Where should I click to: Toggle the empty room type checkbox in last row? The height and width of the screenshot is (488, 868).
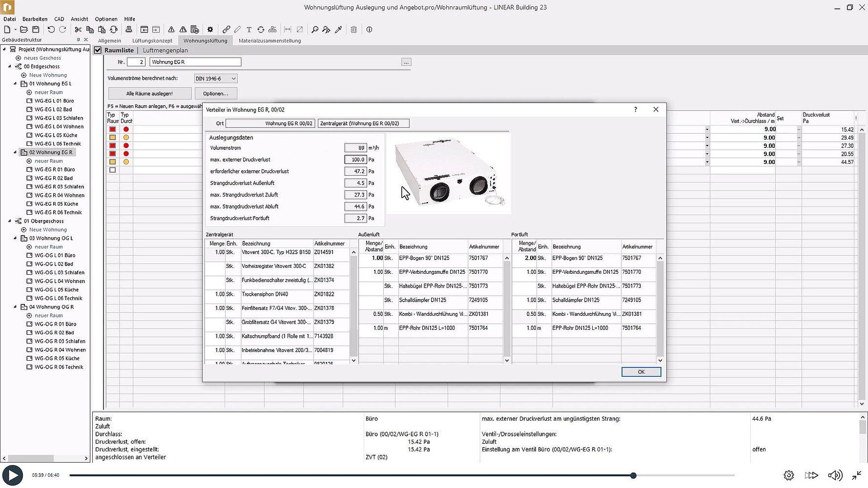point(113,170)
